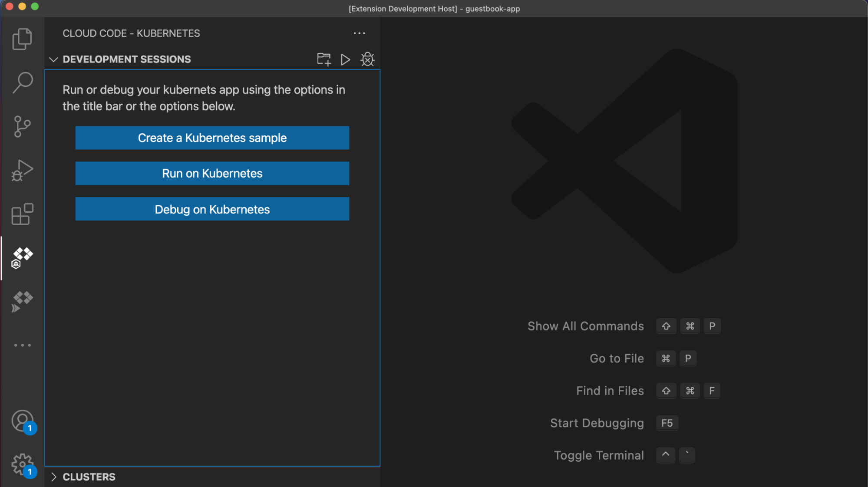Select the Cloud Code Kubernetes activity icon

point(22,258)
